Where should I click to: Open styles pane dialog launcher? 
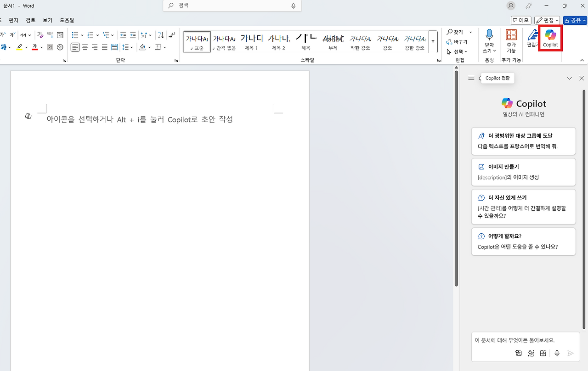click(439, 61)
